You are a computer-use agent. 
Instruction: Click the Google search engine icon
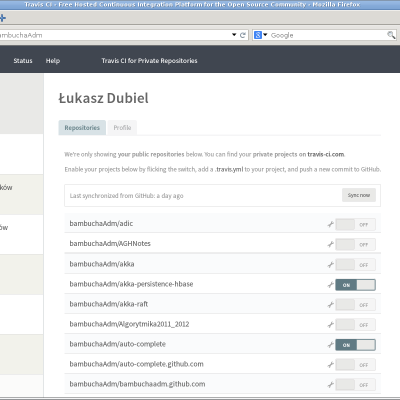(258, 35)
